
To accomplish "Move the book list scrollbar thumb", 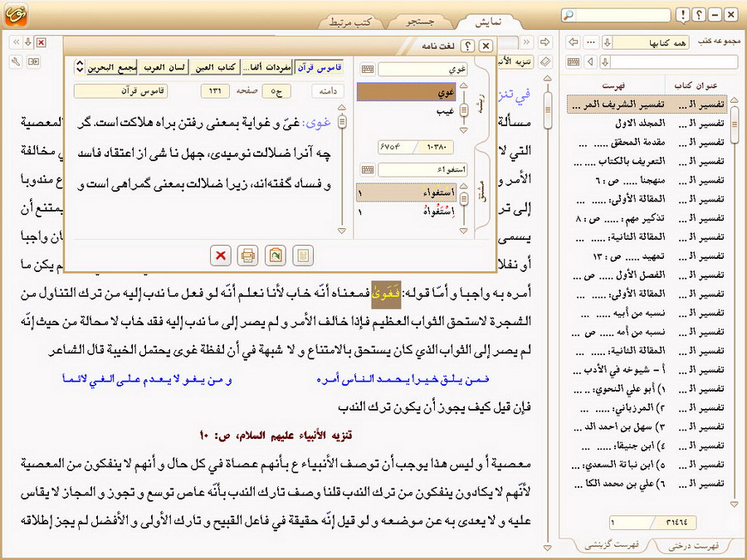I will coord(735,124).
